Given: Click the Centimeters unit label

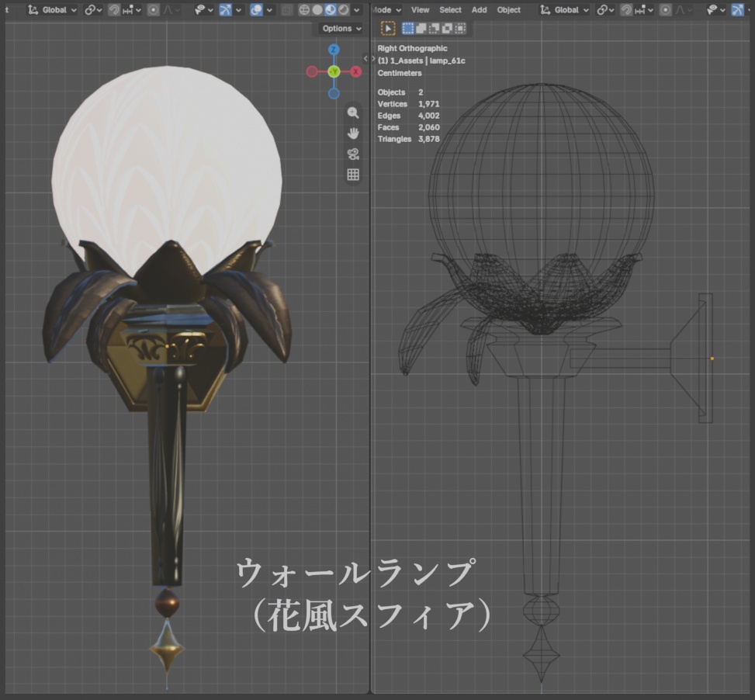Looking at the screenshot, I should click(399, 73).
